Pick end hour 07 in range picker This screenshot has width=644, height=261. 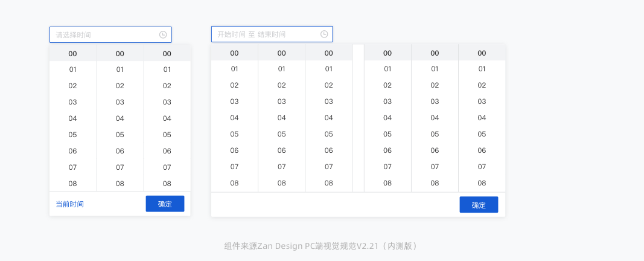387,167
